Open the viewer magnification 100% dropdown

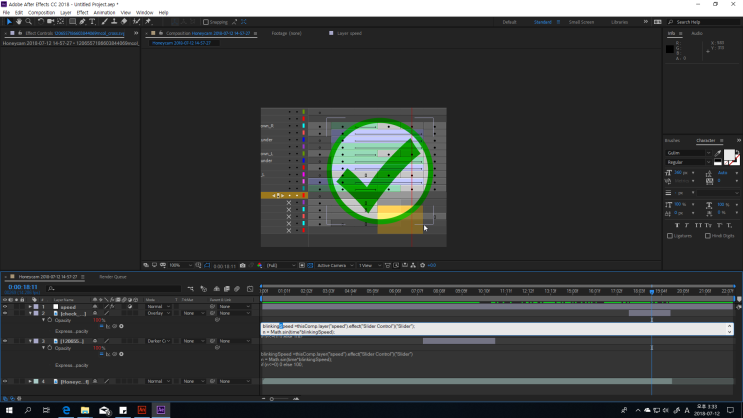point(181,265)
